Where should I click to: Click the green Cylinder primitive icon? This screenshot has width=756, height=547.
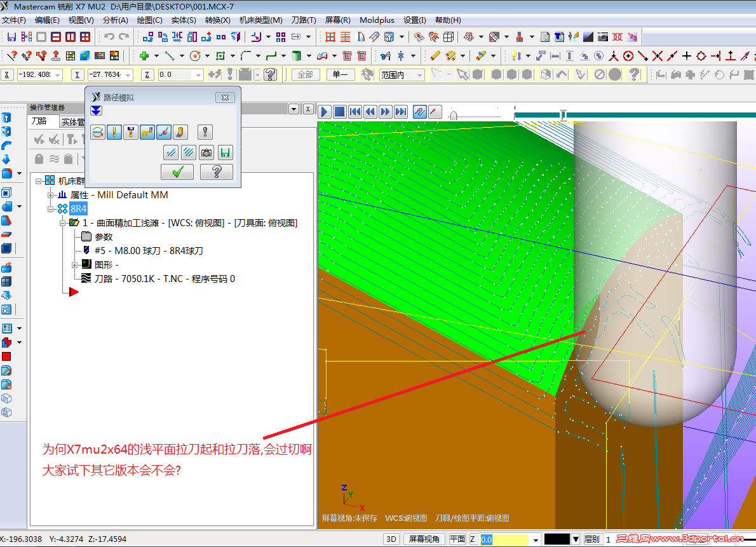[x=297, y=56]
